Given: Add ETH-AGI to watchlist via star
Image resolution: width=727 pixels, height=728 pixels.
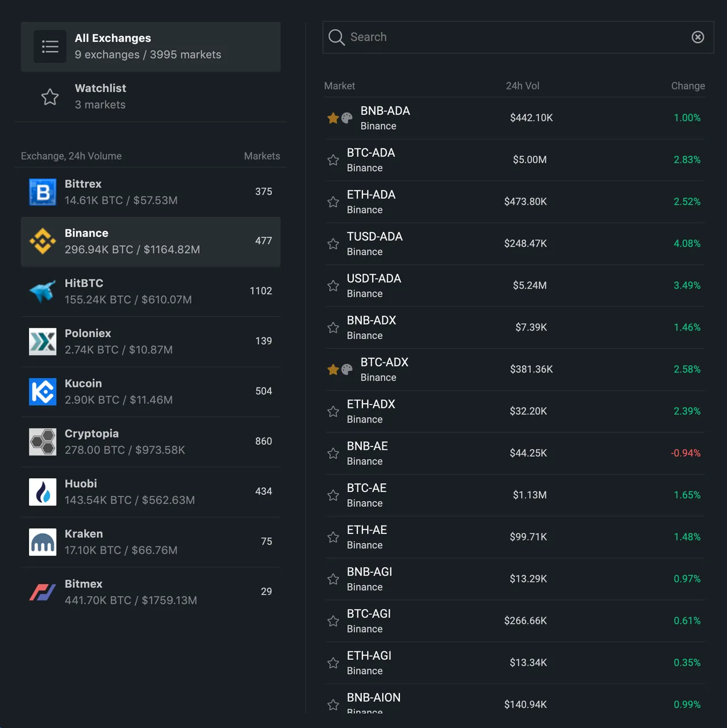Looking at the screenshot, I should [333, 663].
